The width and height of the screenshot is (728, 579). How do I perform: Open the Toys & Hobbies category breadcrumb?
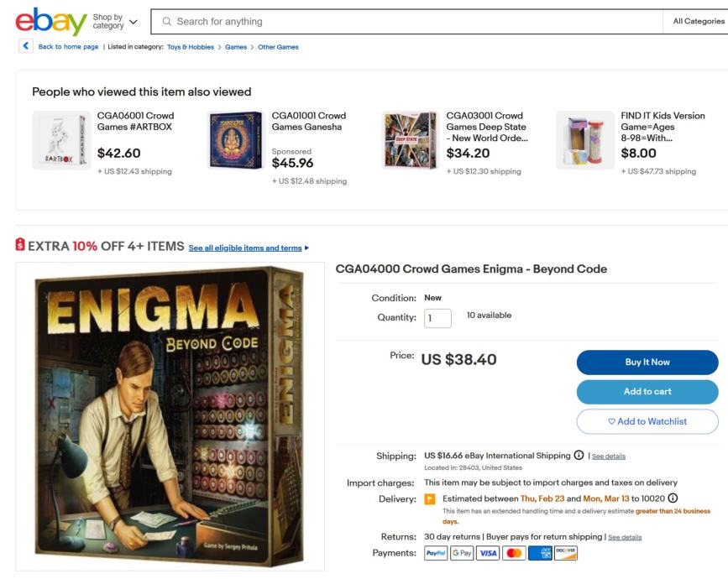[191, 47]
